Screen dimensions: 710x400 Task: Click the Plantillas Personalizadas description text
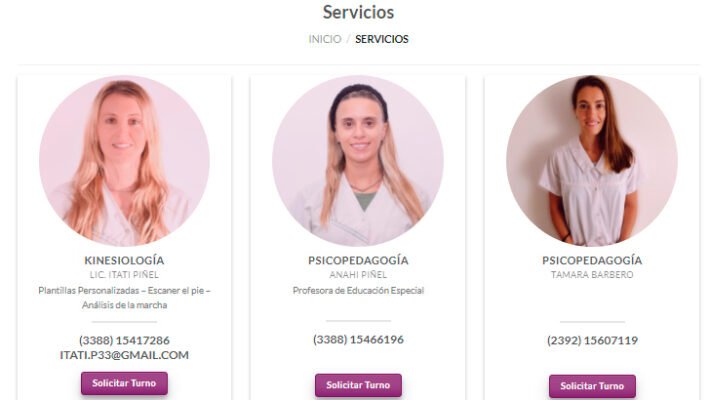point(124,298)
